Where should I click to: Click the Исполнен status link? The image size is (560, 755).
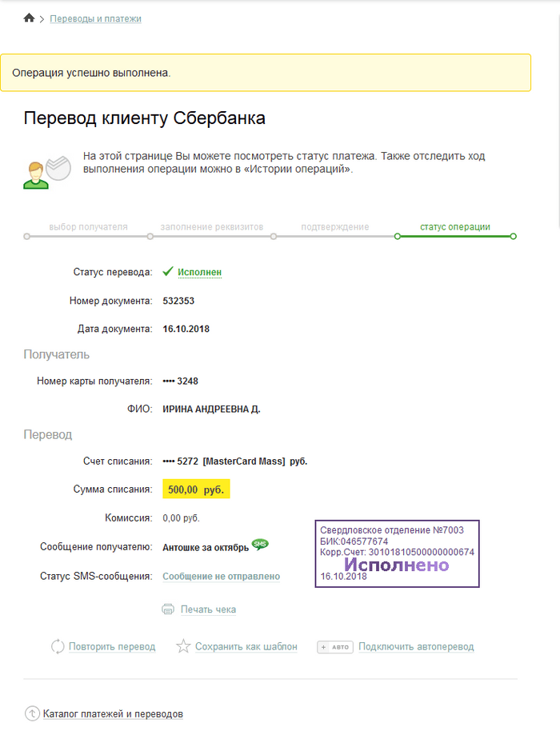[x=199, y=272]
